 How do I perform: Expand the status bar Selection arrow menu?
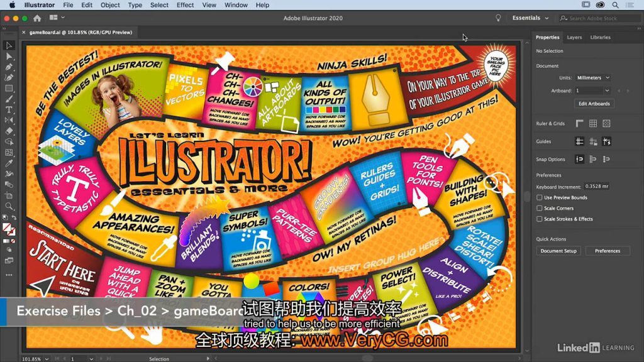(x=208, y=359)
